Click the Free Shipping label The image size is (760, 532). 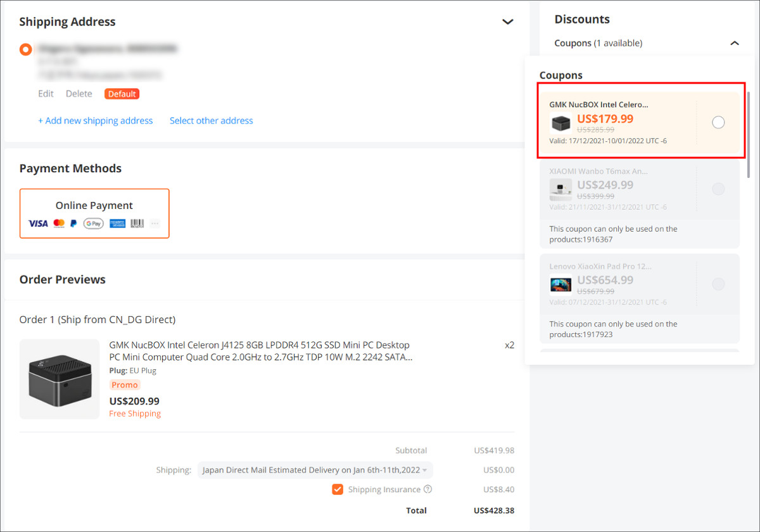(135, 414)
